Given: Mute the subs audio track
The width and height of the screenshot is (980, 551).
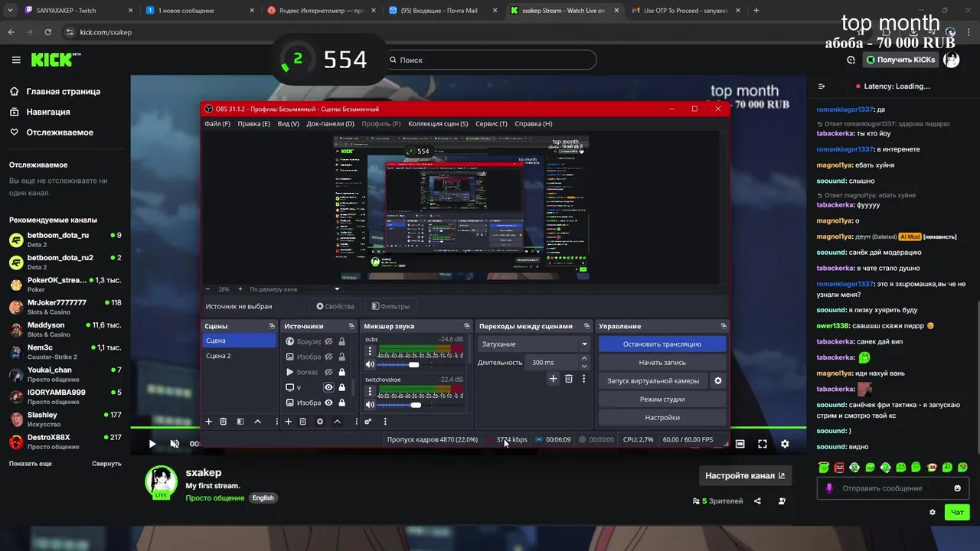Looking at the screenshot, I should [x=371, y=365].
